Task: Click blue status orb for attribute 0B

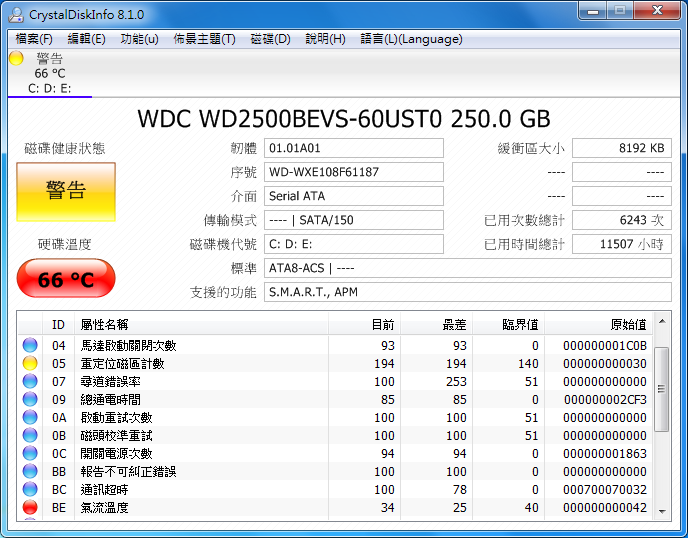Action: pos(30,435)
